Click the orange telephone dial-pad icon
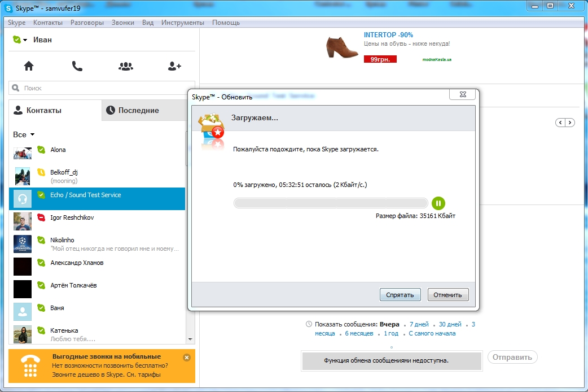Image resolution: width=588 pixels, height=392 pixels. (30, 365)
